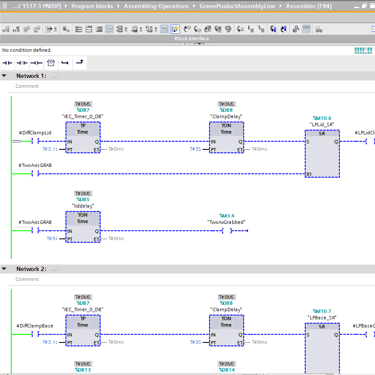Click Program blocks in the breadcrumb
The image size is (375, 375).
[92, 6]
